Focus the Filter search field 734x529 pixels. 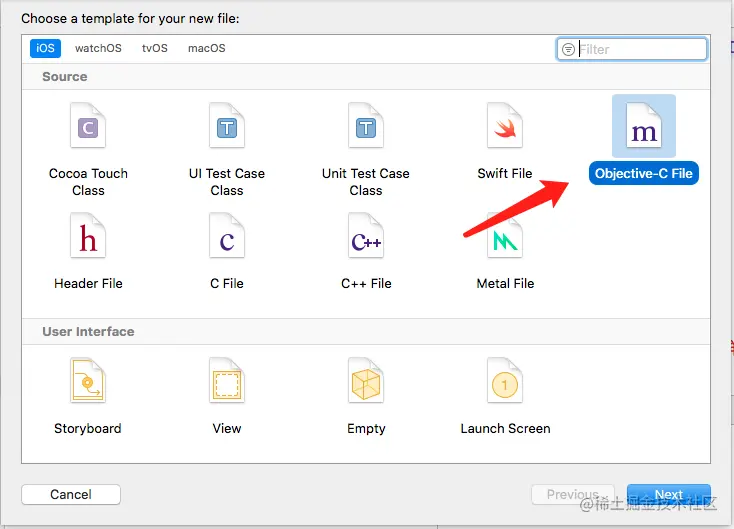pos(631,49)
